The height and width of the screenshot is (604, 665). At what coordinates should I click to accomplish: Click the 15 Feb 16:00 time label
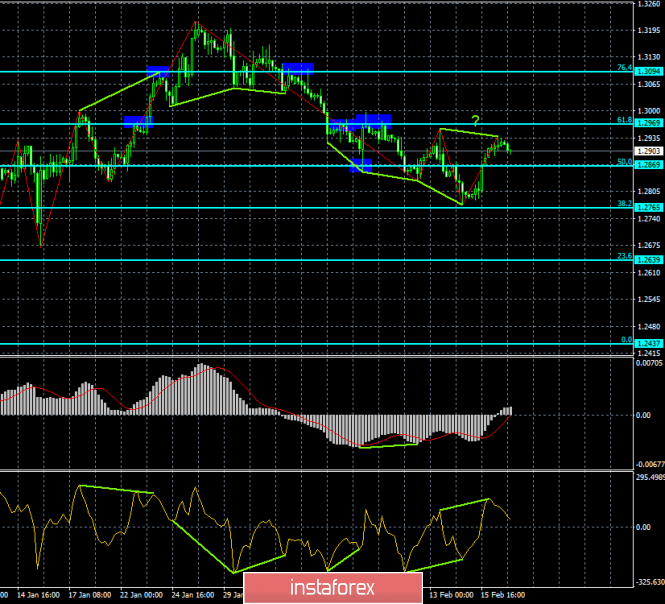pos(503,595)
